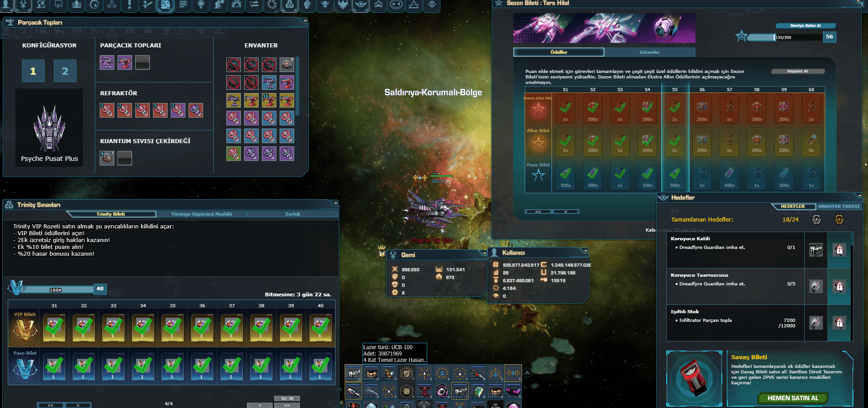
Task: Collapse the Parçacık Topları window
Action: 305,20
